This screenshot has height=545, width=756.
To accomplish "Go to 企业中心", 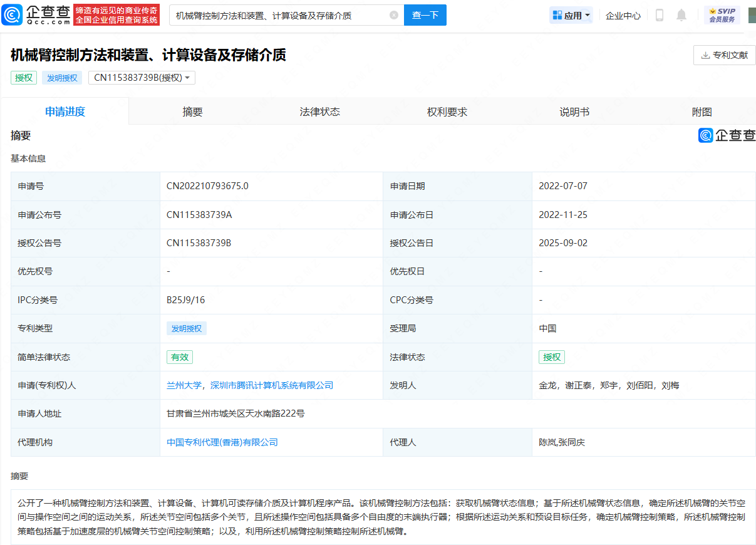I will (x=623, y=15).
